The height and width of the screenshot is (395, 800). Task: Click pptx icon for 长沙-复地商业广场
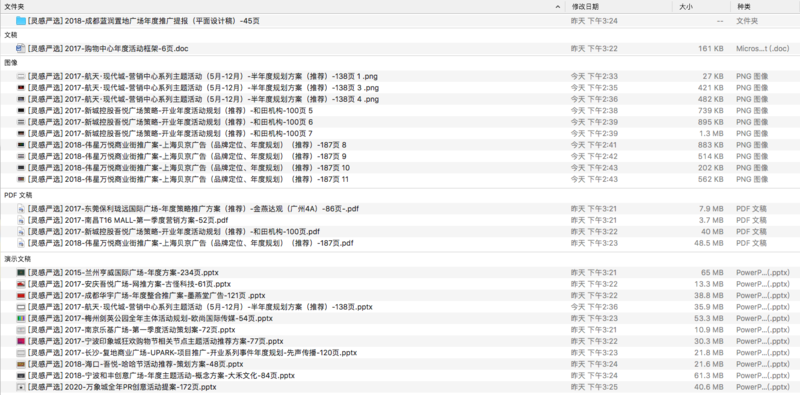point(21,353)
